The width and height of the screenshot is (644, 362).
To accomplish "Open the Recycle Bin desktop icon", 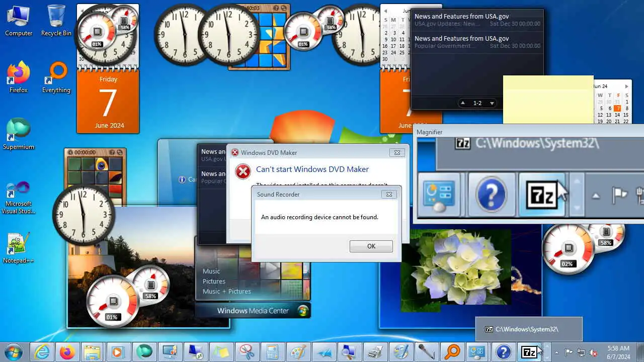I will click(x=56, y=20).
